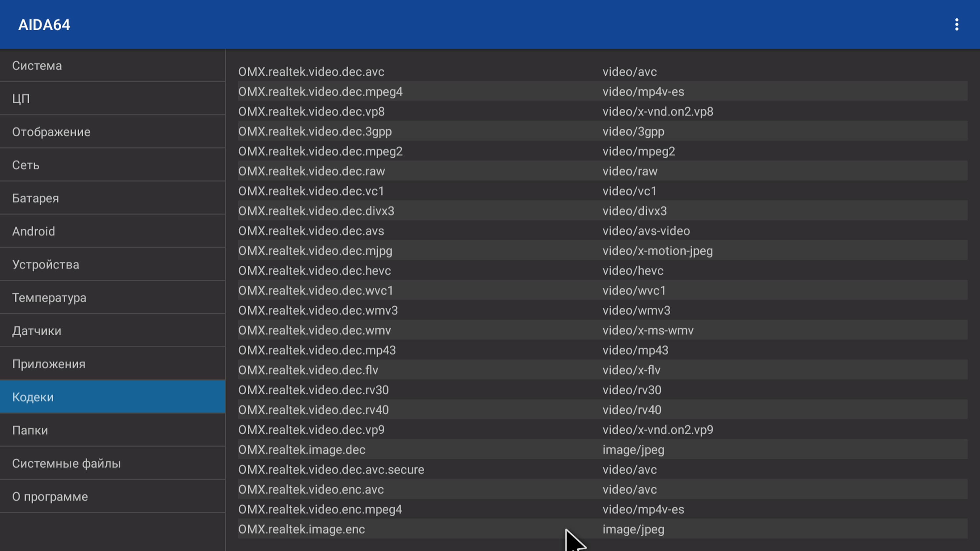Select Батарея in the sidebar

pyautogui.click(x=113, y=198)
